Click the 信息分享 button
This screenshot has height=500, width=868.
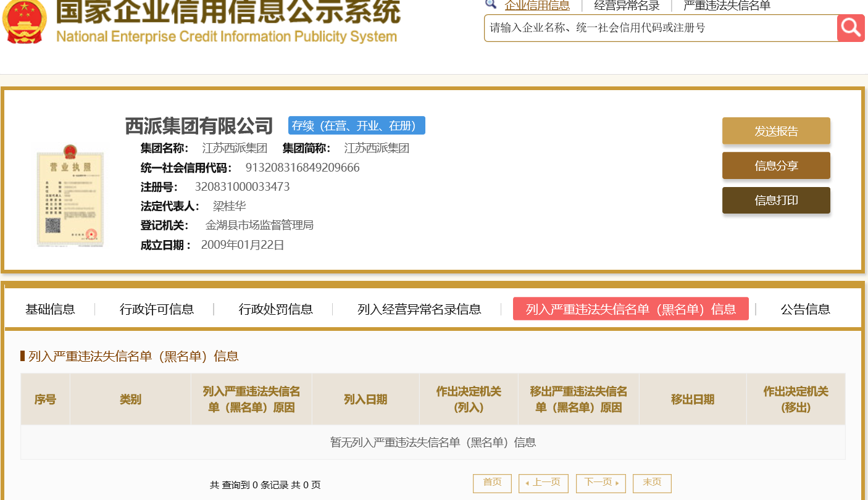[x=776, y=165]
